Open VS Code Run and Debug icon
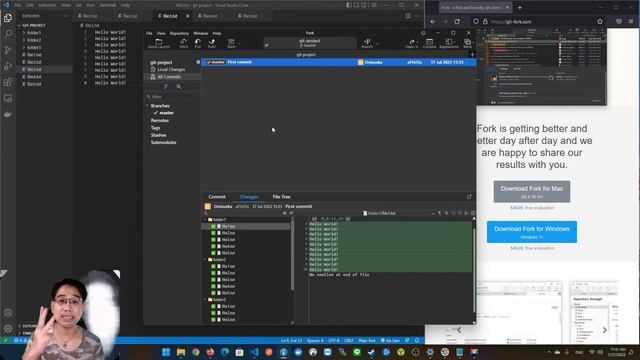The width and height of the screenshot is (640, 360). [8, 66]
